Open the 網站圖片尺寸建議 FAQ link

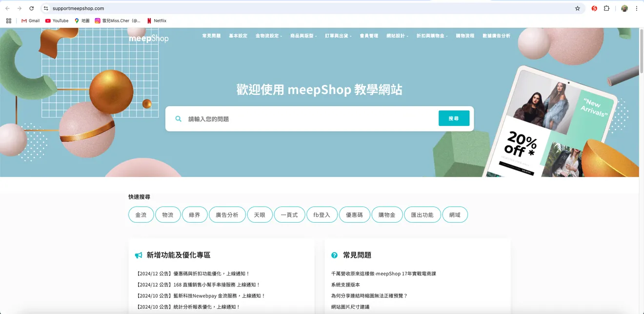tap(350, 307)
